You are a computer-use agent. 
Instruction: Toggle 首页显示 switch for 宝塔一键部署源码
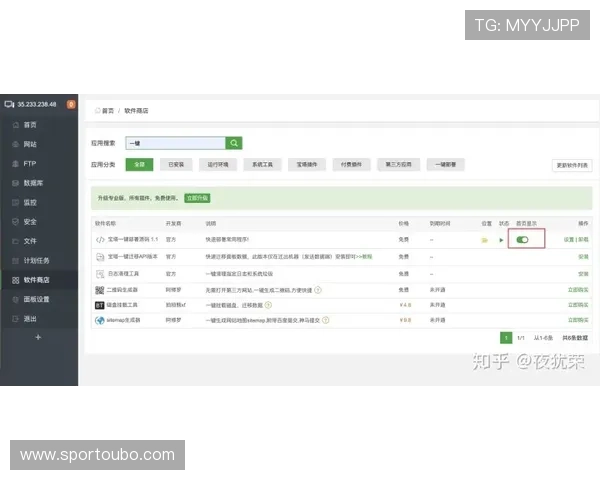point(522,240)
